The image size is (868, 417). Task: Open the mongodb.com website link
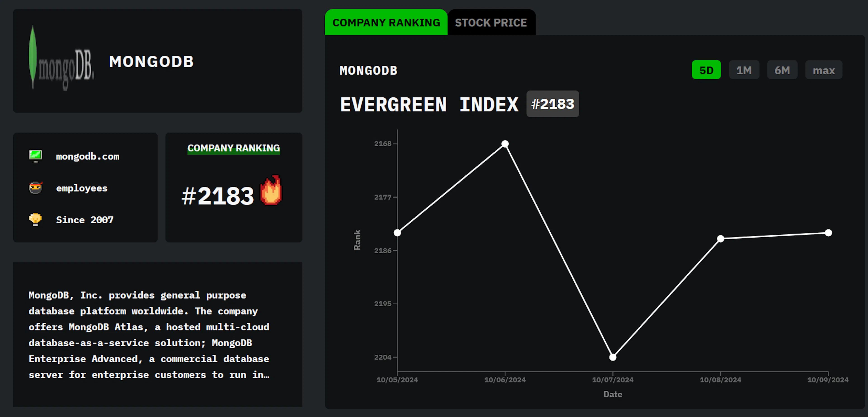pos(88,156)
